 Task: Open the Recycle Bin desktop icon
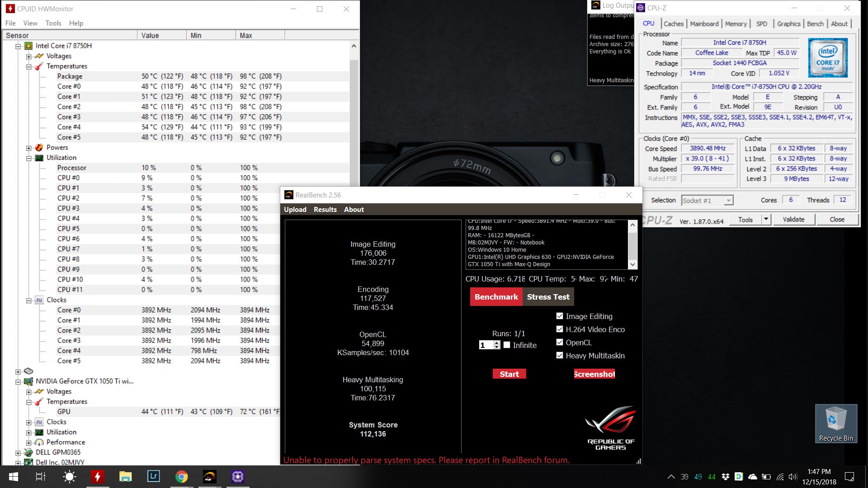coord(836,423)
